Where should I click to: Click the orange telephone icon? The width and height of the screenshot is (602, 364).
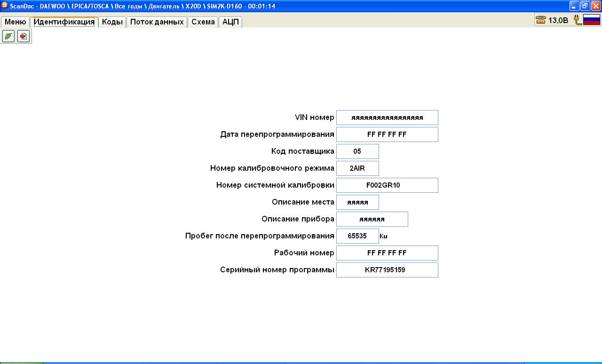[541, 20]
